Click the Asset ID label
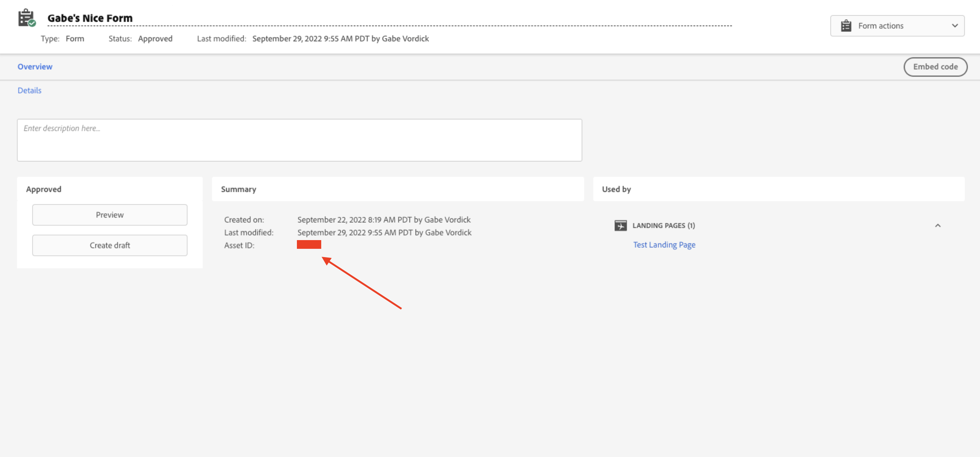This screenshot has height=457, width=980. coord(239,245)
